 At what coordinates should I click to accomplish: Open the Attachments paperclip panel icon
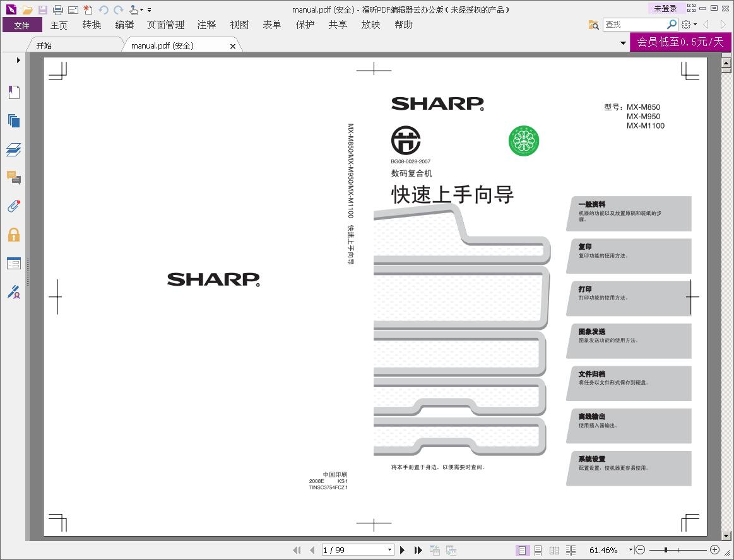point(14,206)
